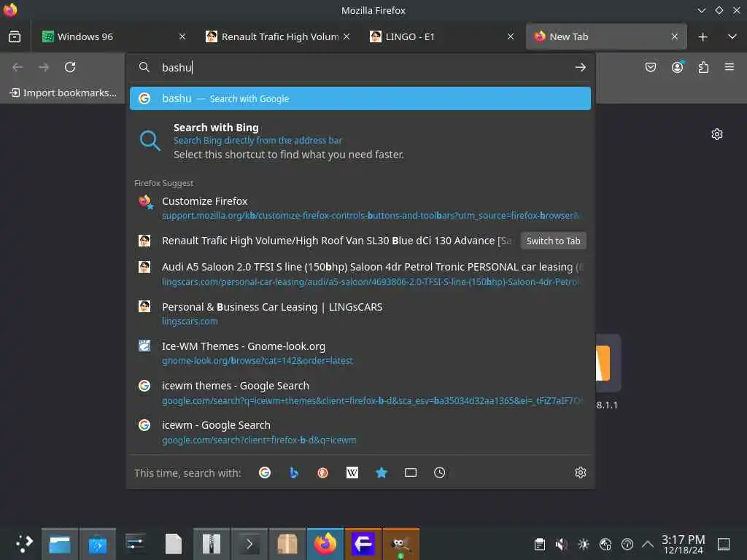Image resolution: width=747 pixels, height=560 pixels.
Task: Expand hidden system tray icons
Action: click(x=647, y=544)
